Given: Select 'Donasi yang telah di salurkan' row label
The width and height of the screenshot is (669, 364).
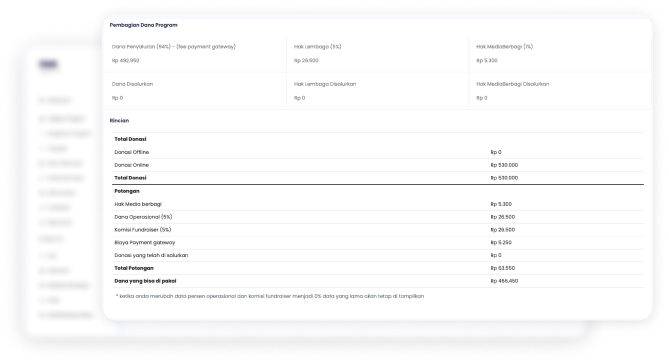Looking at the screenshot, I should [151, 256].
